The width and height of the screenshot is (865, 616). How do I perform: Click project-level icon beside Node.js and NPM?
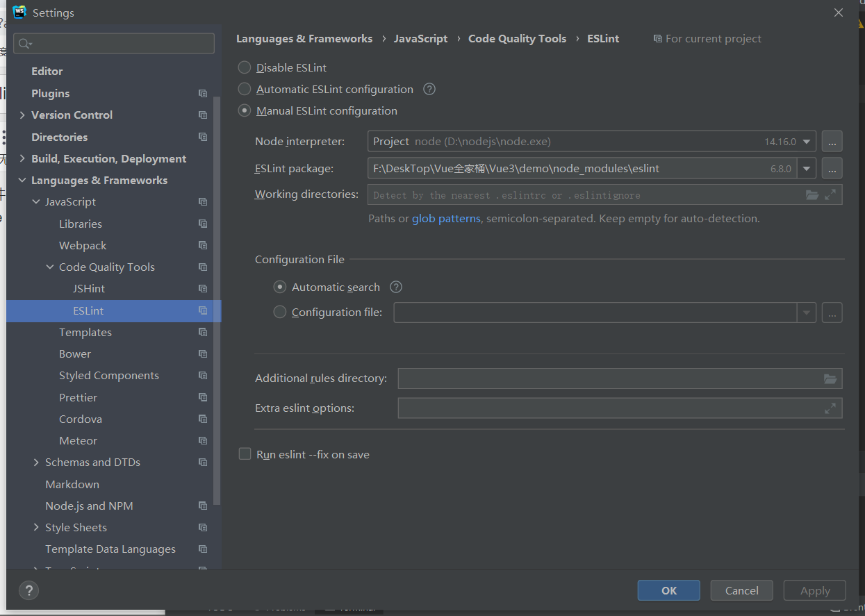203,506
